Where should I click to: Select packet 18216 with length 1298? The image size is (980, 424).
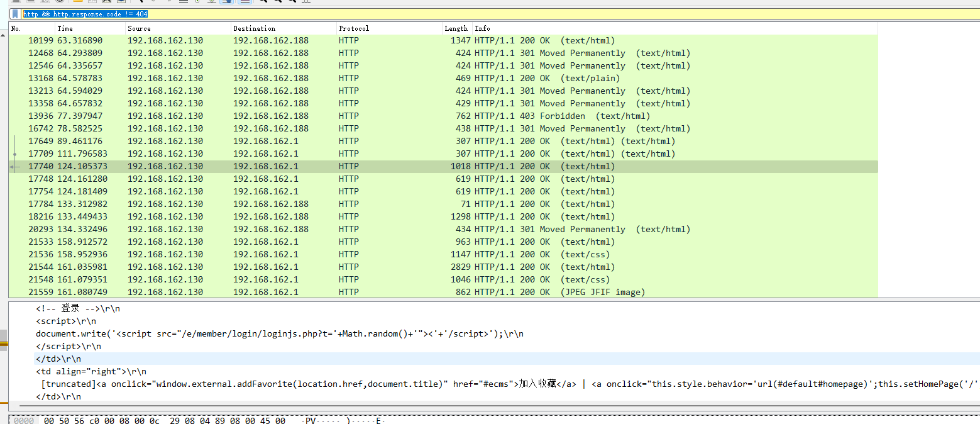[443, 216]
